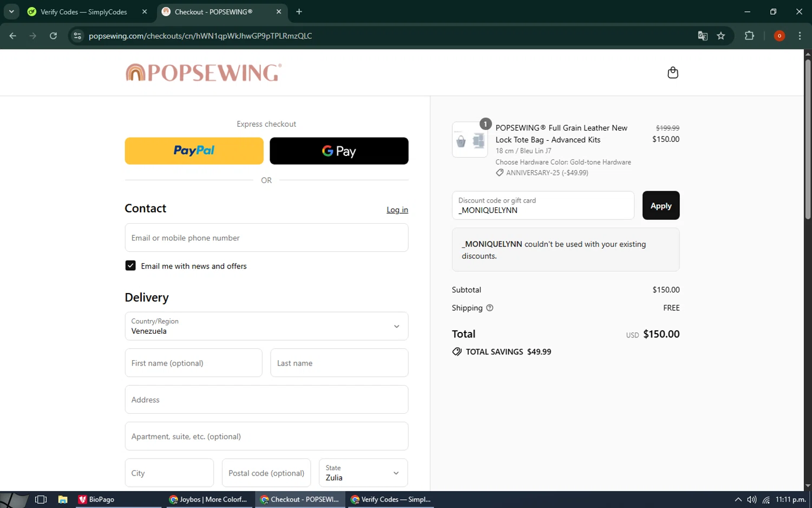The image size is (812, 508).
Task: Click the Address input field
Action: click(266, 400)
